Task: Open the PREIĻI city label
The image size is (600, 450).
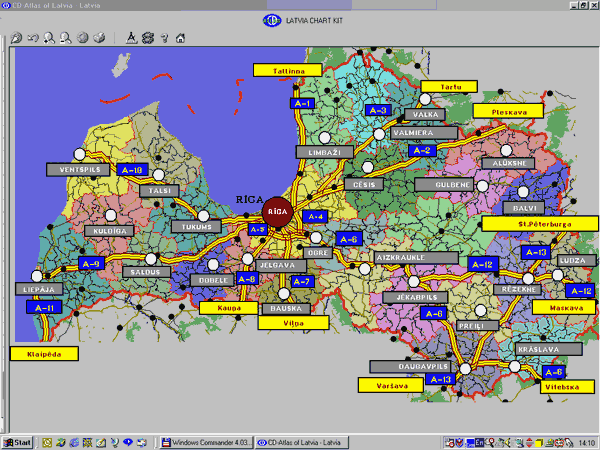Action: pos(478,326)
